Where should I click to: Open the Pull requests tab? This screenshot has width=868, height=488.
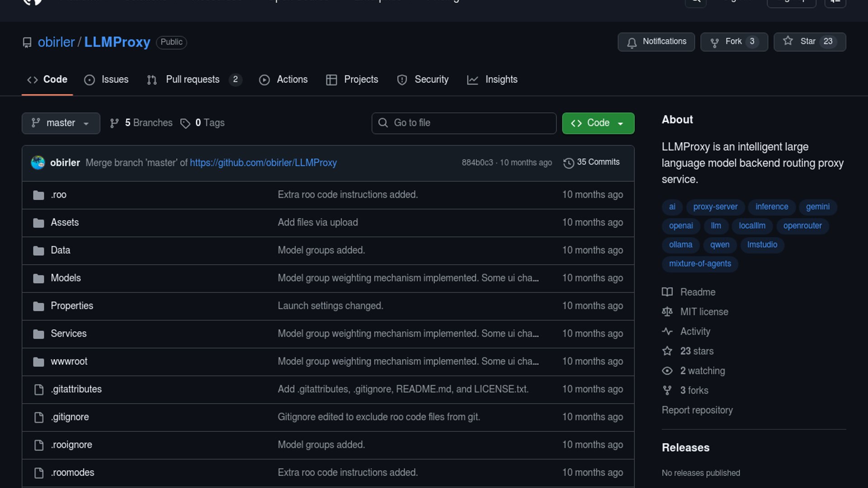pos(193,80)
